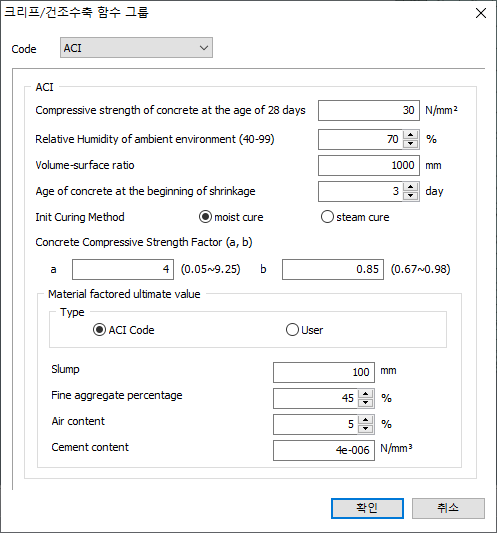
Task: Click the 확인 confirm button
Action: coord(367,508)
